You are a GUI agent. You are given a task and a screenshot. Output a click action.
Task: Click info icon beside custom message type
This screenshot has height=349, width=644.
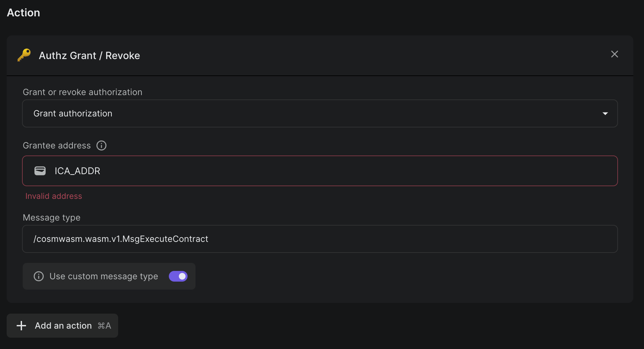coord(39,276)
